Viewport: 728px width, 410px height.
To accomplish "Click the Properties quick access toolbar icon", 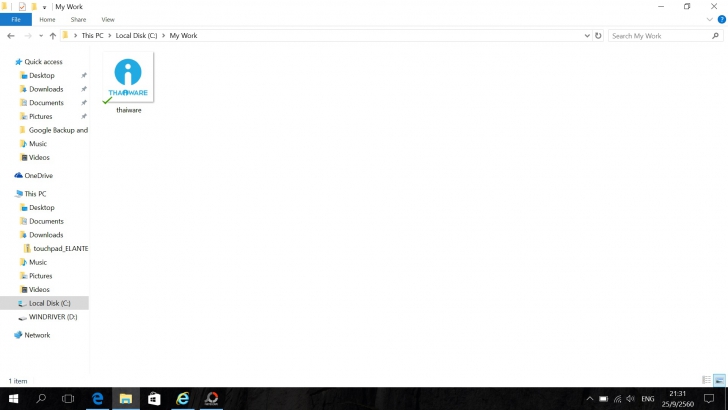I will click(x=22, y=7).
